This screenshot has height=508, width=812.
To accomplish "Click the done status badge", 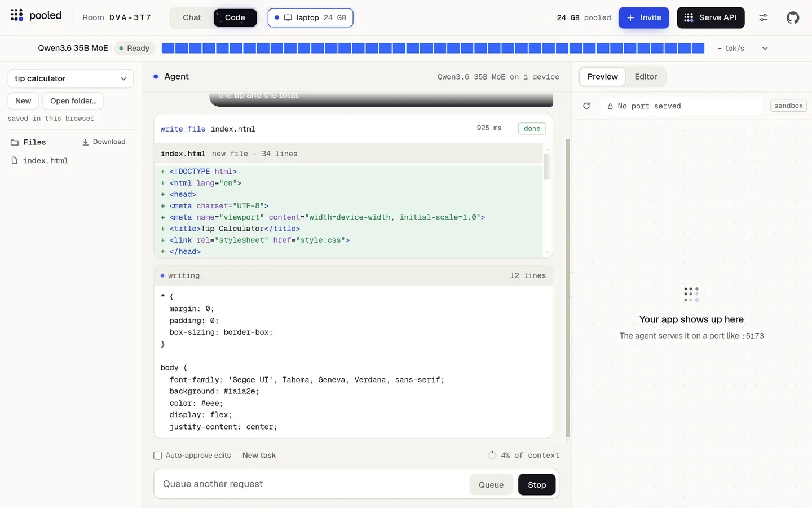I will (x=532, y=129).
